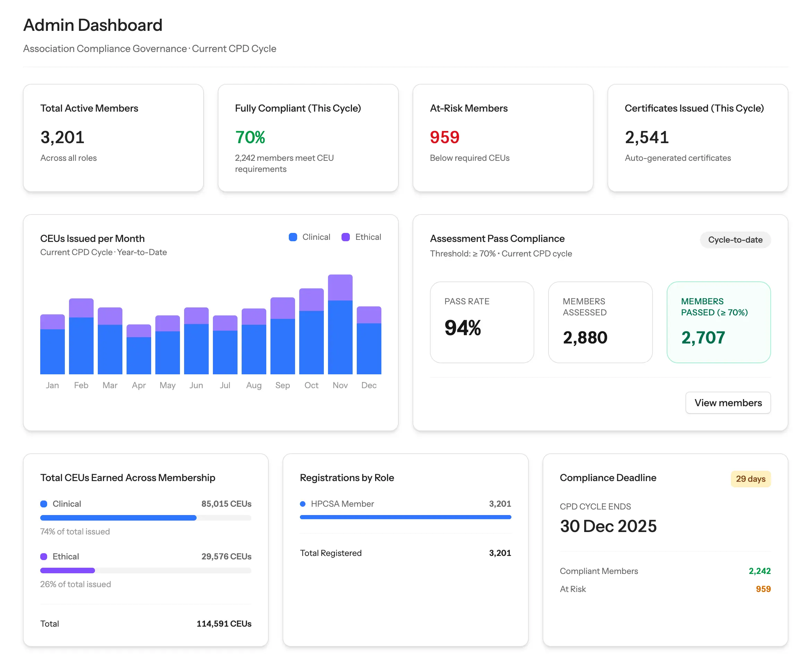This screenshot has height=662, width=812.
Task: Click the Clinical legend dot above the chart
Action: (293, 237)
